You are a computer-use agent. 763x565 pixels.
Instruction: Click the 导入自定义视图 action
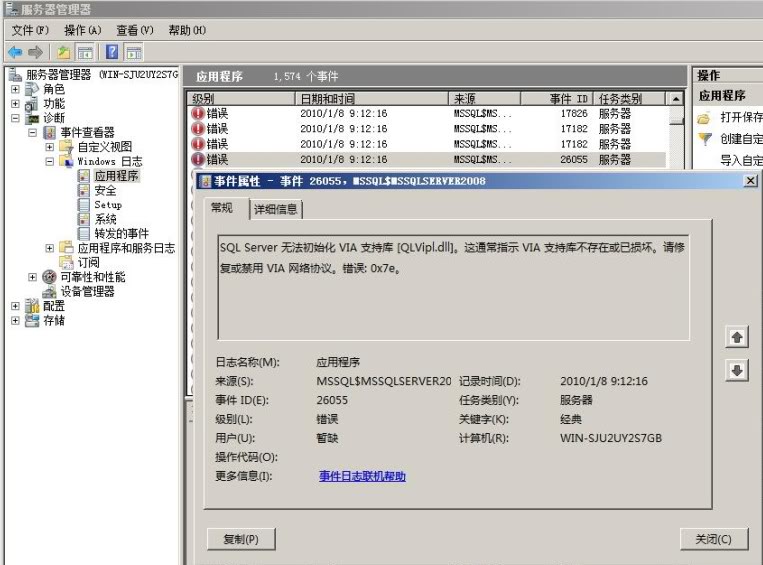[741, 160]
